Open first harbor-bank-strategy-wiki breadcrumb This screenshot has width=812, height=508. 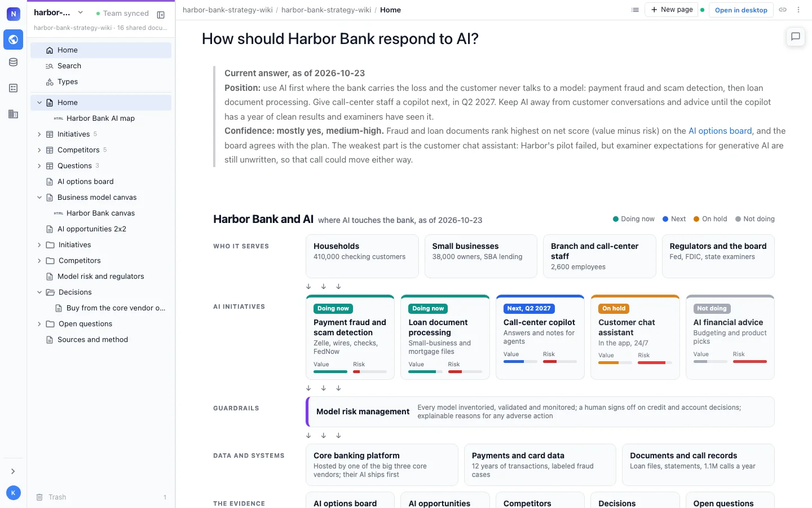point(228,10)
